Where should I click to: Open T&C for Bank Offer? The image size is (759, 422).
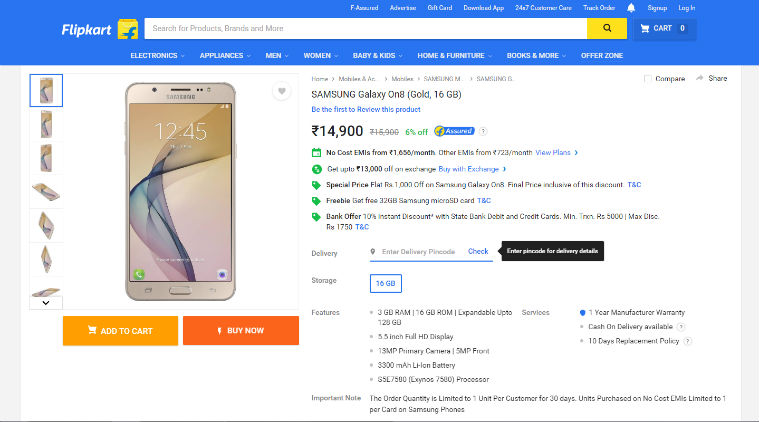coord(362,227)
